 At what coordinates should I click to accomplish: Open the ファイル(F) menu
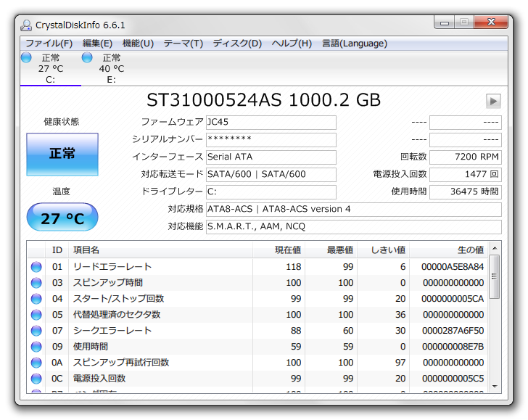click(49, 44)
